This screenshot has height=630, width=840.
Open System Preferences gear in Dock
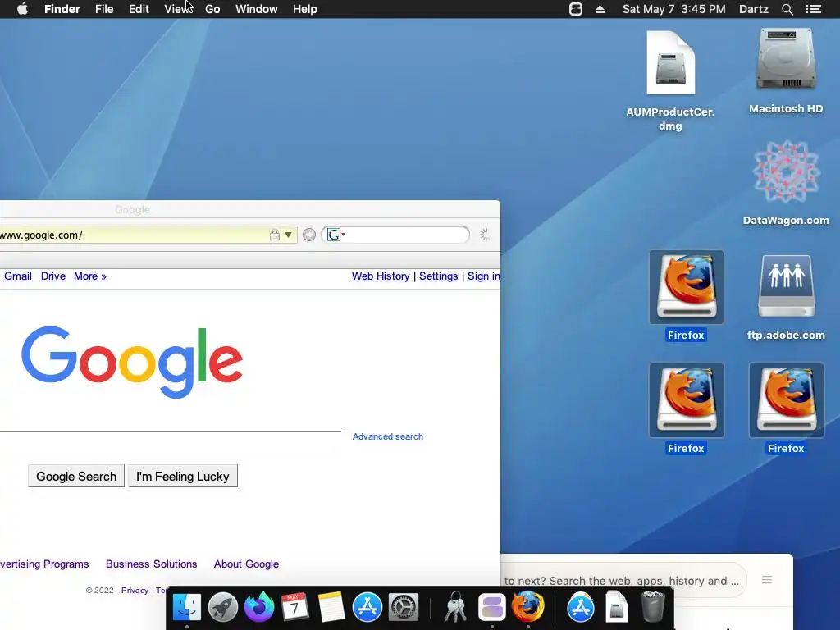coord(403,607)
